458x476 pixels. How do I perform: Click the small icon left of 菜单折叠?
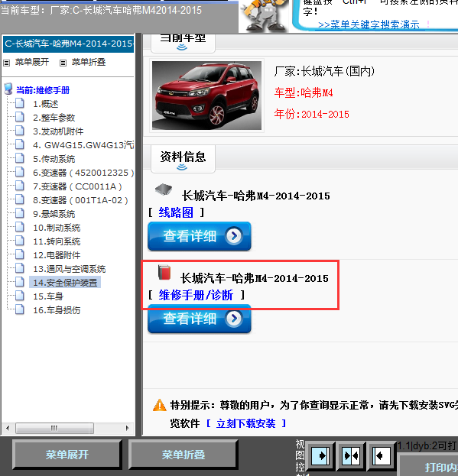click(63, 63)
